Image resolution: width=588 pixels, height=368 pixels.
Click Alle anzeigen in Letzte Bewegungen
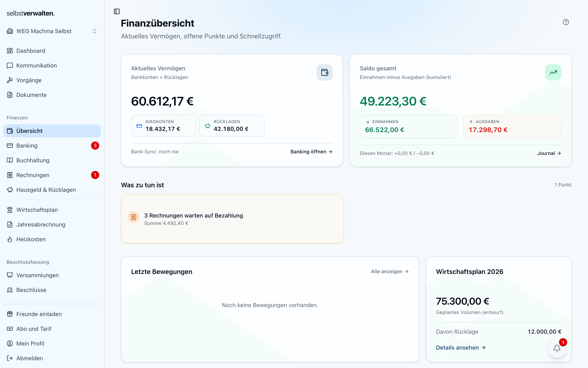[x=390, y=271]
